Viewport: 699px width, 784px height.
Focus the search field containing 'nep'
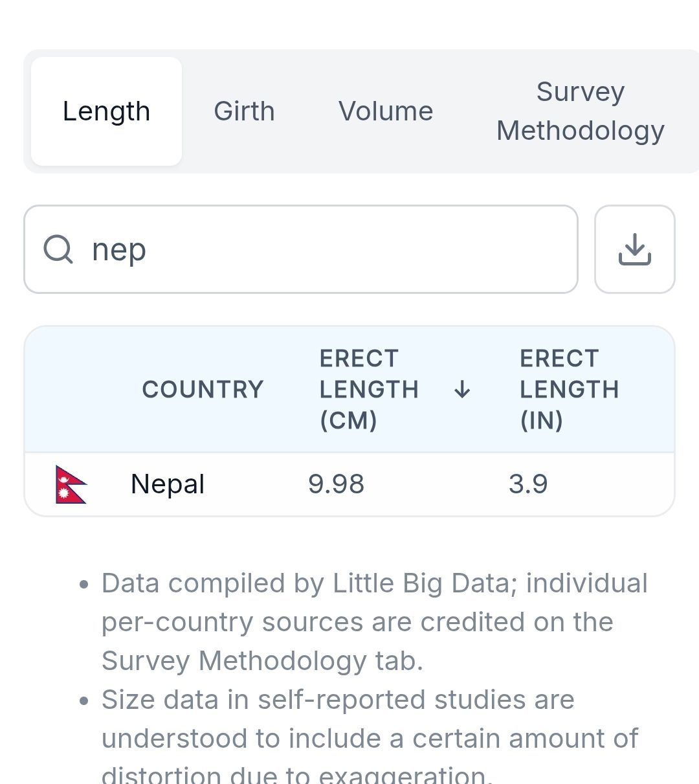324,249
